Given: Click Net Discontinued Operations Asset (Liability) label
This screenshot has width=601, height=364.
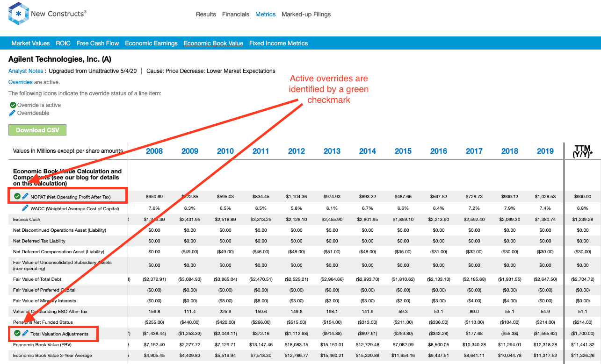Looking at the screenshot, I should coord(59,230).
